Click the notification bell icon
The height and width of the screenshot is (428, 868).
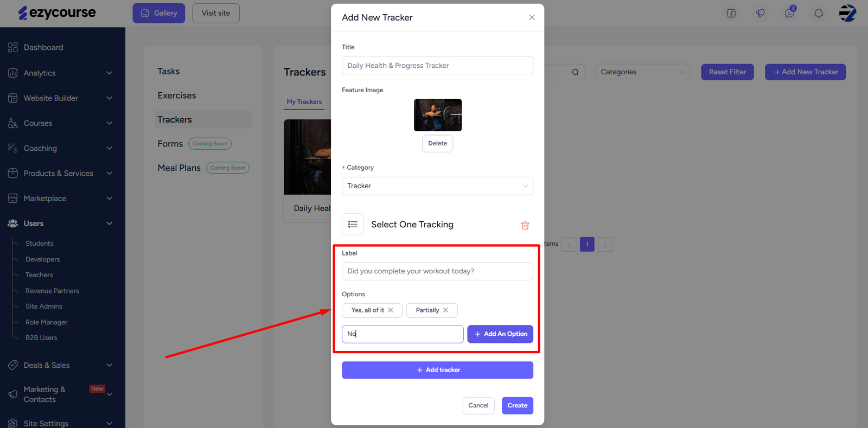819,13
